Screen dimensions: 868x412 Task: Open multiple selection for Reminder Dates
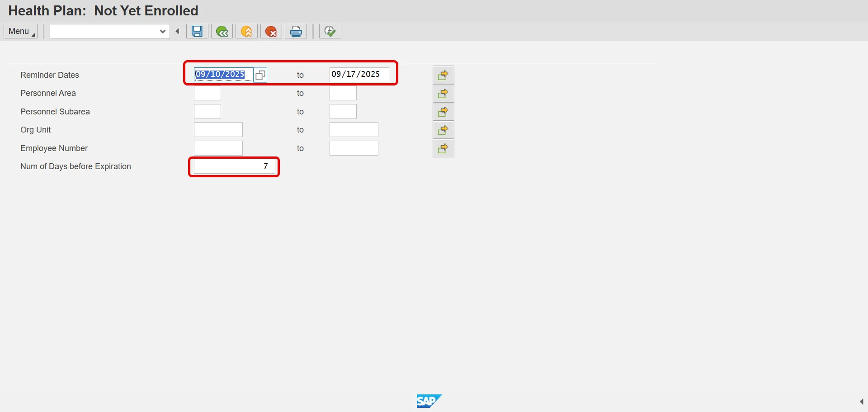point(443,75)
